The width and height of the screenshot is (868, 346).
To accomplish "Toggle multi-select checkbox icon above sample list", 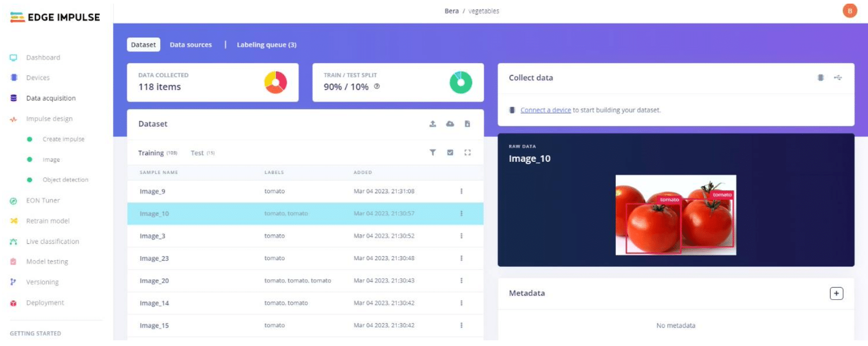I will tap(450, 152).
